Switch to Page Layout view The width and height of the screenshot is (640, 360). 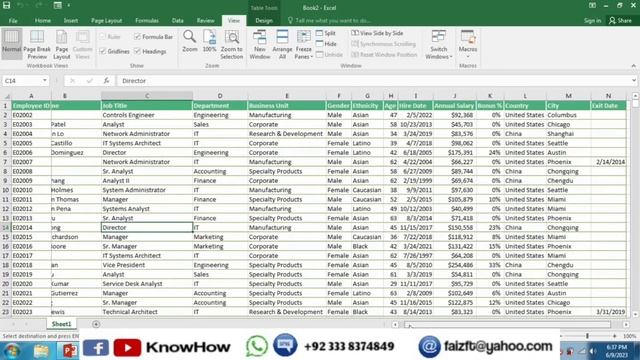pyautogui.click(x=62, y=44)
